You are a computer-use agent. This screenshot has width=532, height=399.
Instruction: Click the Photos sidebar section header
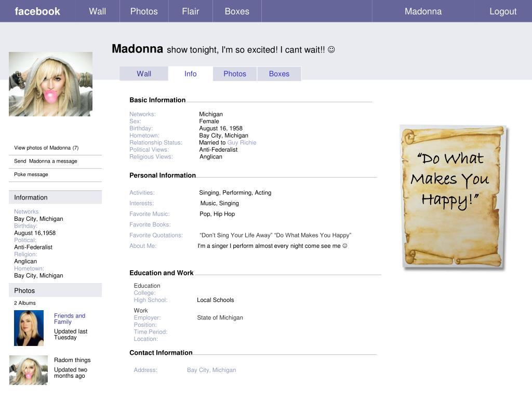pos(55,290)
